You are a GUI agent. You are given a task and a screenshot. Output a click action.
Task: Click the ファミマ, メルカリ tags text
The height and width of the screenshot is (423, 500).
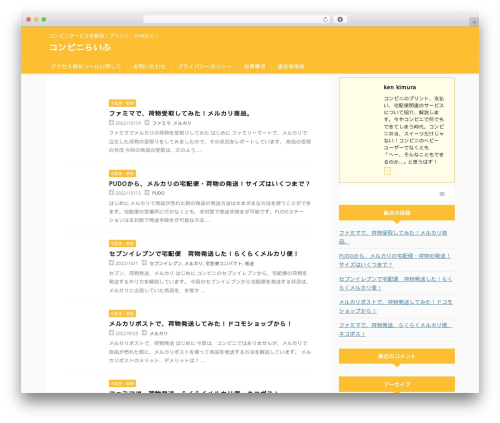click(172, 123)
